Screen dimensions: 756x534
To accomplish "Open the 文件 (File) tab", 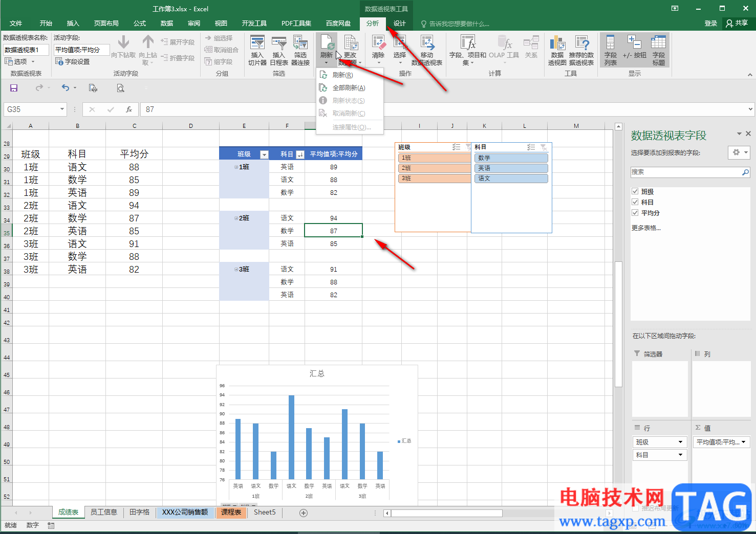I will coord(16,24).
